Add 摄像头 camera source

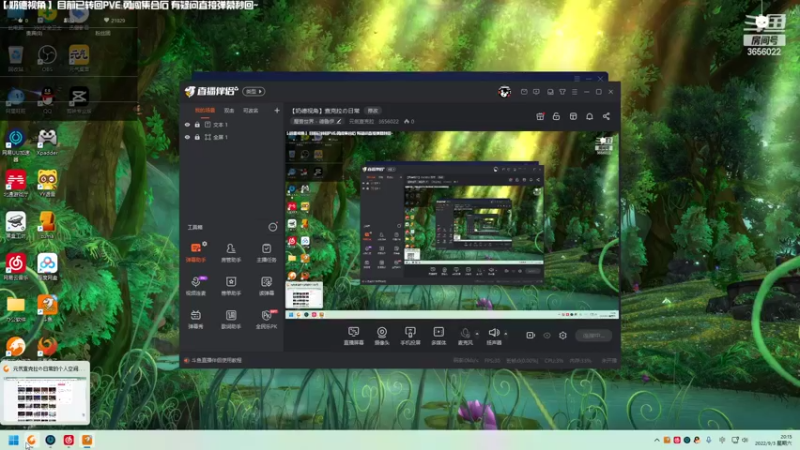[x=382, y=336]
